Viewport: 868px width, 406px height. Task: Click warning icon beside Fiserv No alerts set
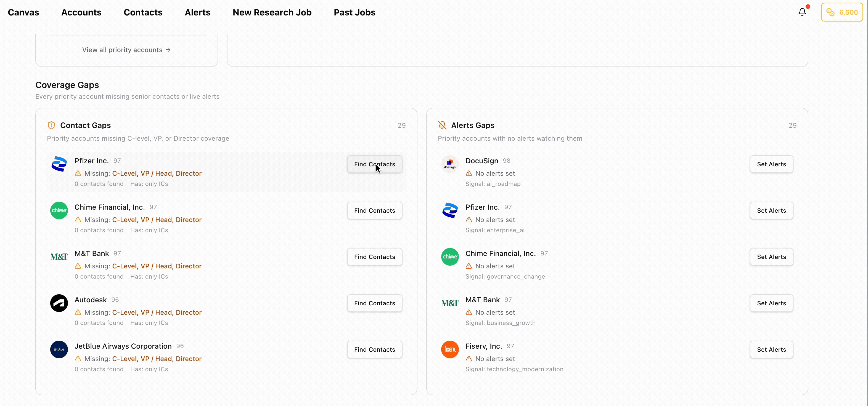tap(469, 359)
